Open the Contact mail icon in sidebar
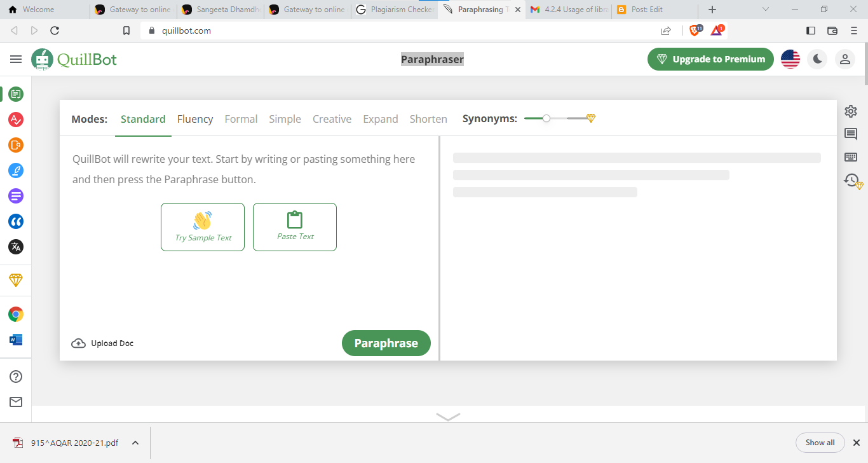Screen dimensions: 868x463 tap(16, 402)
